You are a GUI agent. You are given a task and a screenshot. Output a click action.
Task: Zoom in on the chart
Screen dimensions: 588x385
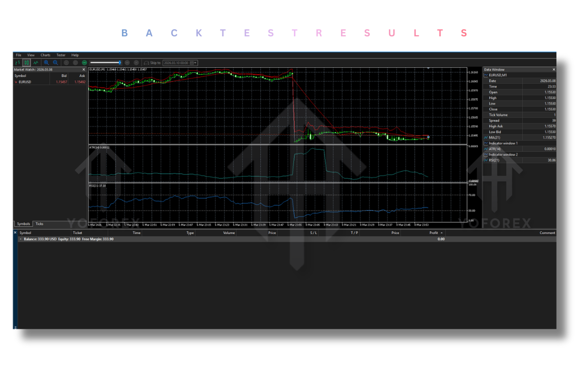click(46, 62)
